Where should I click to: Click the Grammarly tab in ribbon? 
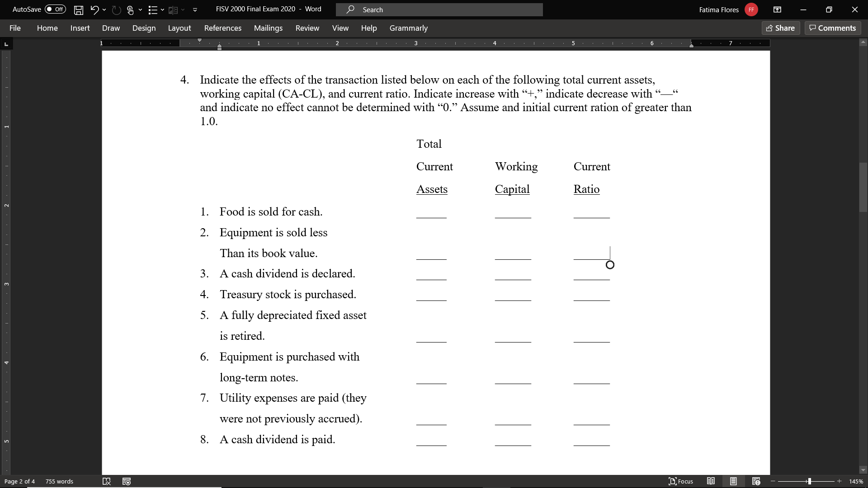pos(408,28)
